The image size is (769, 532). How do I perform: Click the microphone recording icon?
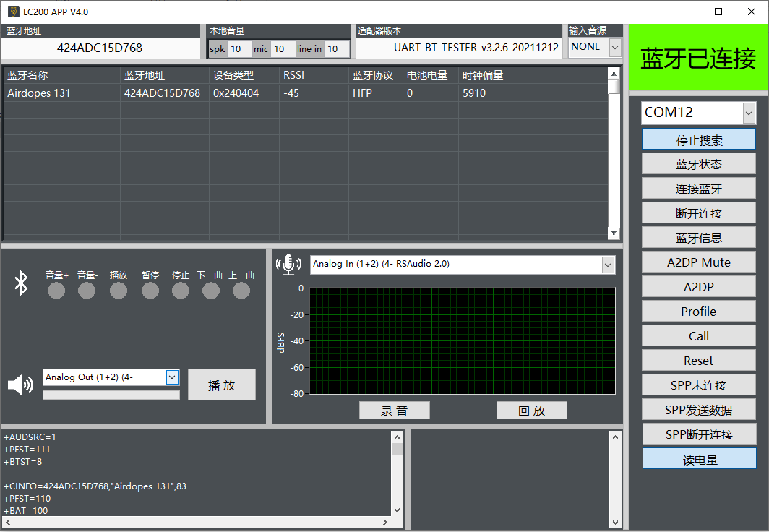[x=288, y=265]
